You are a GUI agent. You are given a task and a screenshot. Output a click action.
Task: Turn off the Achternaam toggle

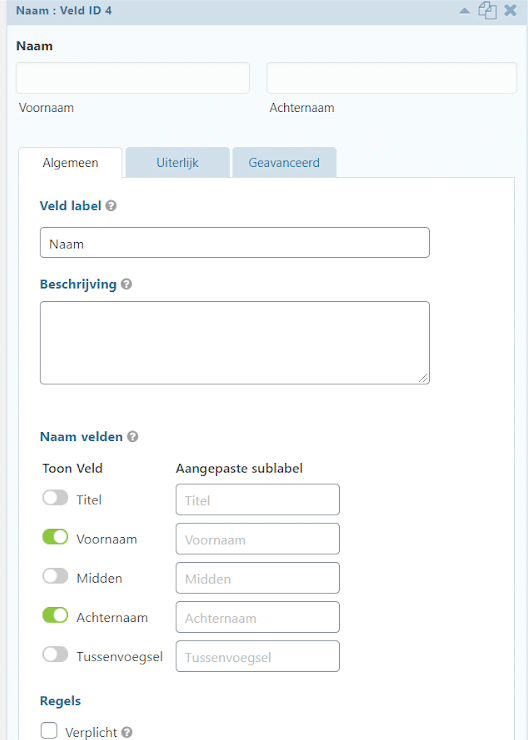click(55, 615)
